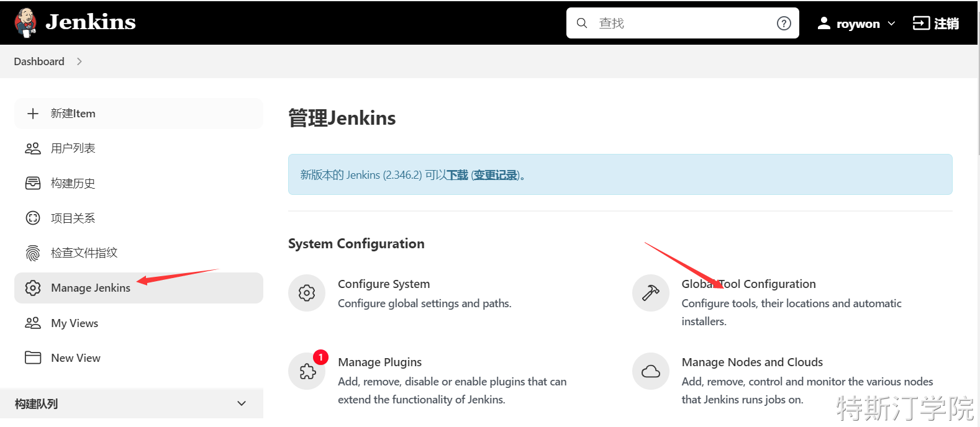Click 'Configure global settings and paths.' text

tap(425, 303)
